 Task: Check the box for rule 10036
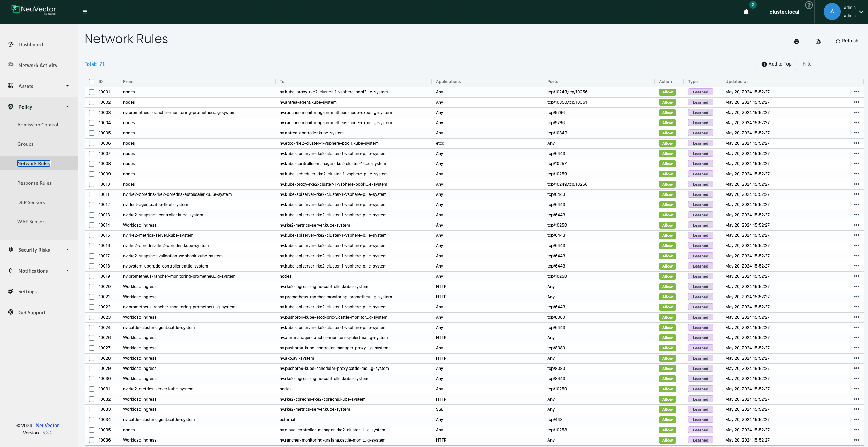[x=92, y=440]
